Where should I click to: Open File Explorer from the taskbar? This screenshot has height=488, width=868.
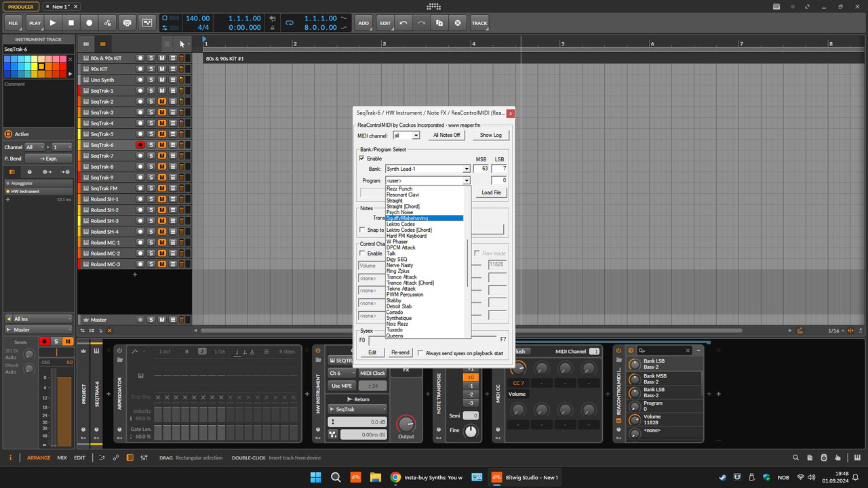pyautogui.click(x=375, y=477)
